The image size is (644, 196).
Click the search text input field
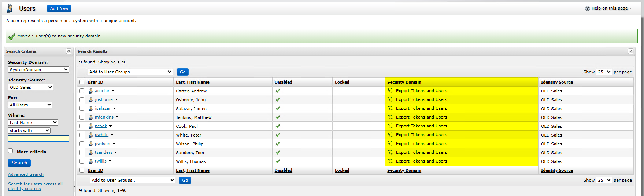pos(38,138)
